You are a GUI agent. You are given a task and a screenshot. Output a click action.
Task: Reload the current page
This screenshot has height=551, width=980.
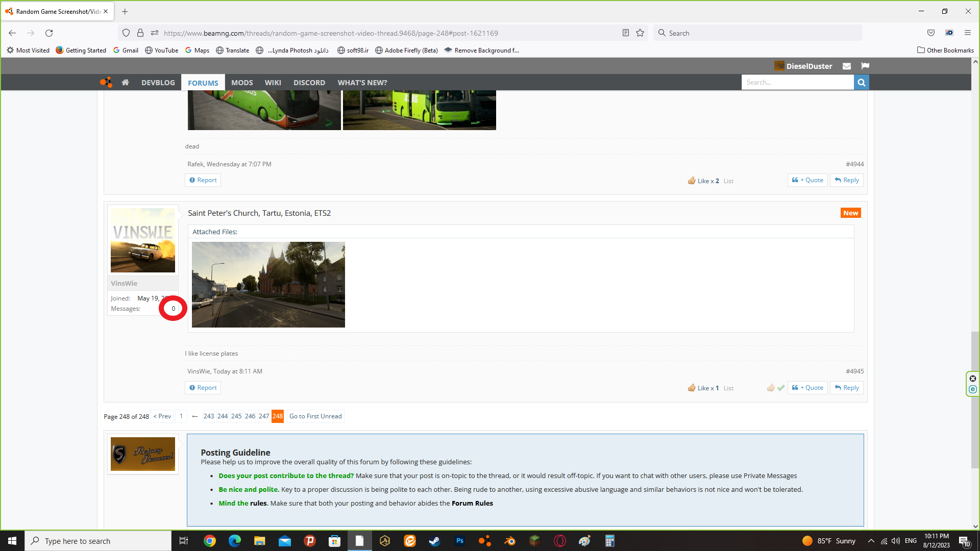(49, 33)
